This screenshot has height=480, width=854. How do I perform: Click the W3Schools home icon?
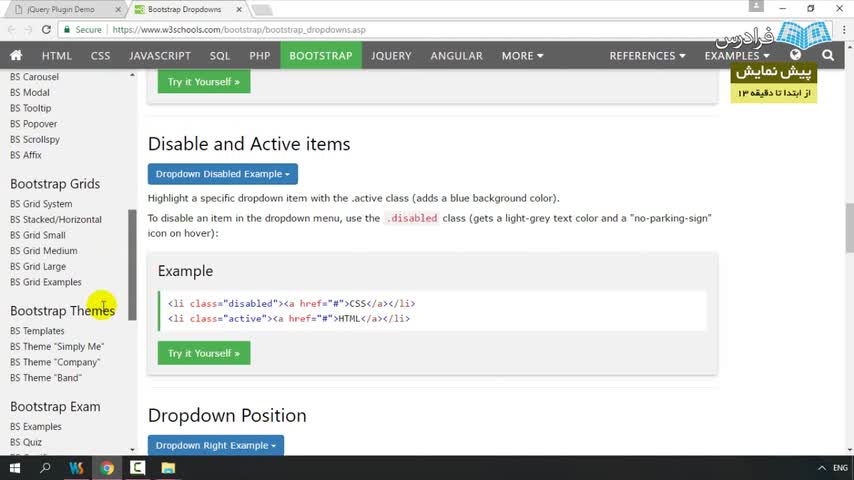pyautogui.click(x=16, y=56)
